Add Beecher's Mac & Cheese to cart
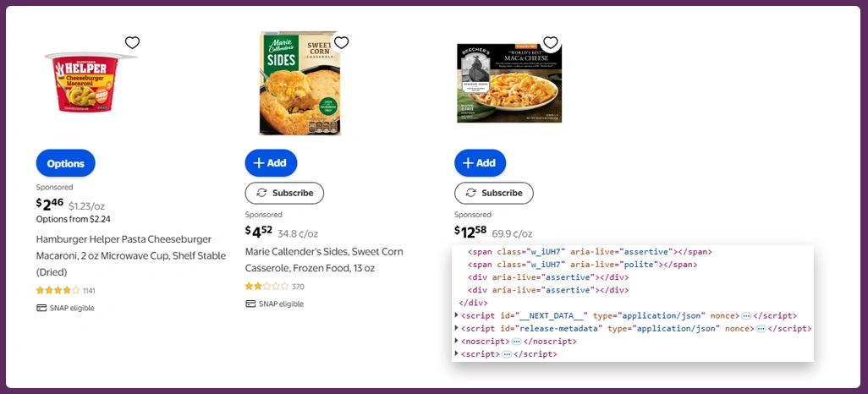Viewport: 868px width, 394px height. [x=480, y=163]
